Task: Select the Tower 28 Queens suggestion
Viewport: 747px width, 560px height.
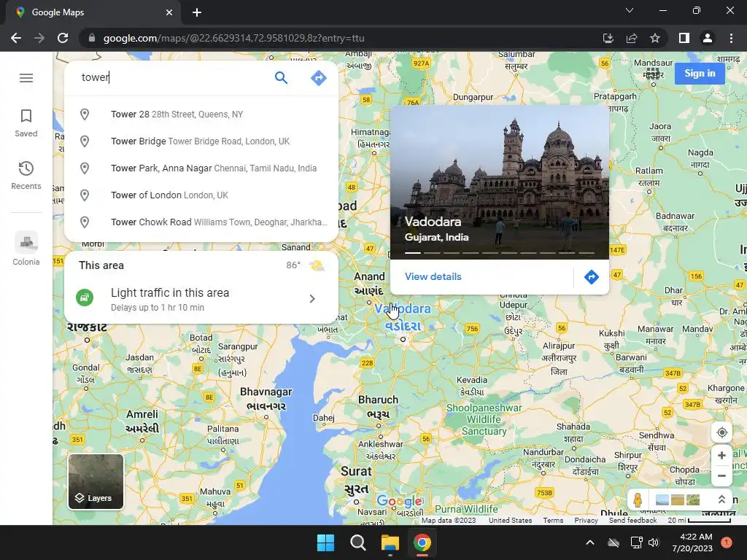Action: click(201, 114)
